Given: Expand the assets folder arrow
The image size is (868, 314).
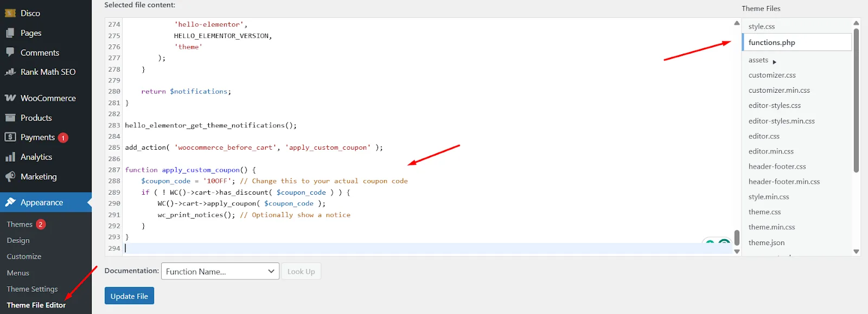Looking at the screenshot, I should (x=774, y=61).
